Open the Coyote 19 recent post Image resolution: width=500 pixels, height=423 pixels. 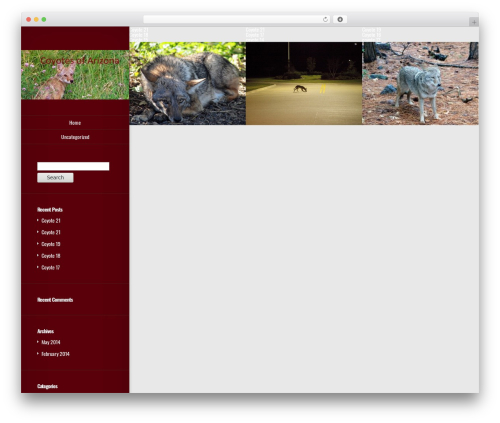pyautogui.click(x=51, y=244)
